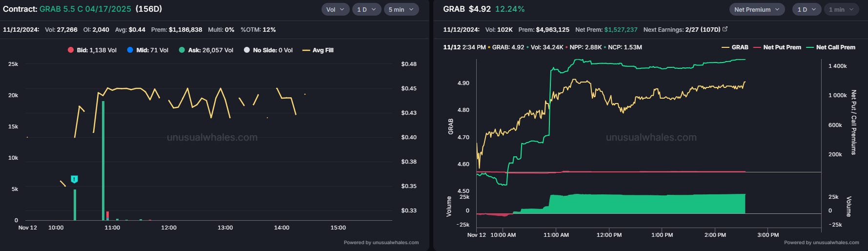This screenshot has width=868, height=251.
Task: Click the NPP 2.88K tooltip value
Action: pyautogui.click(x=586, y=47)
